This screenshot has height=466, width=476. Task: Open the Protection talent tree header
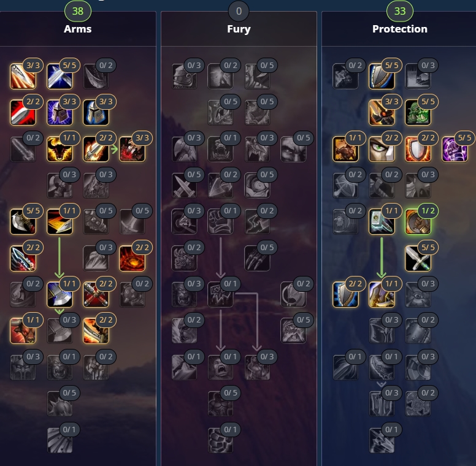(x=400, y=29)
